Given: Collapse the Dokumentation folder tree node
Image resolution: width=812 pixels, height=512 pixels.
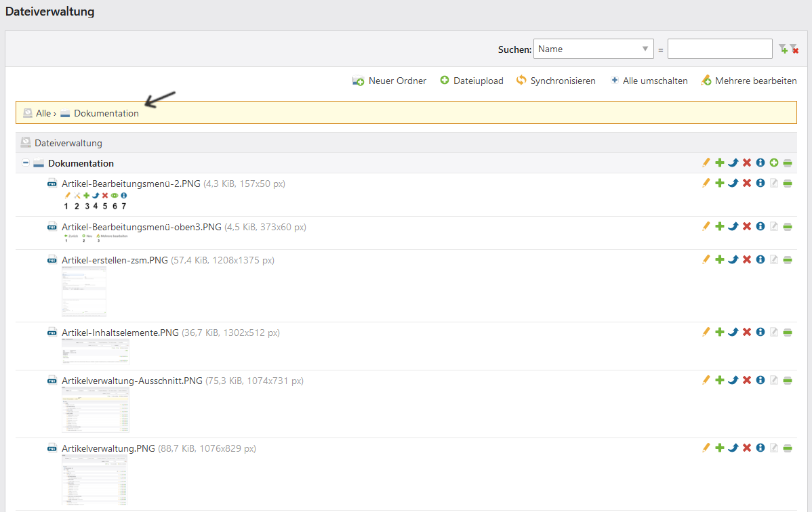Looking at the screenshot, I should (x=26, y=163).
